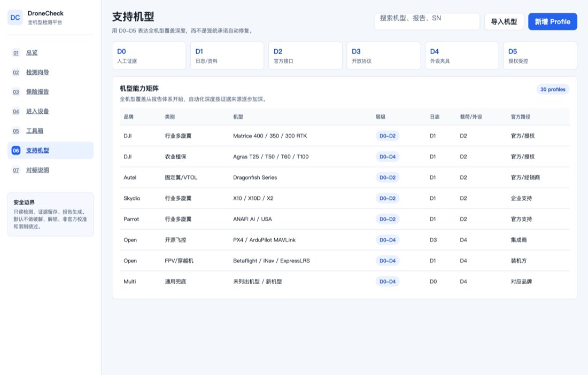Click the 01 number badge beside 总览
The height and width of the screenshot is (375, 588).
[x=16, y=53]
